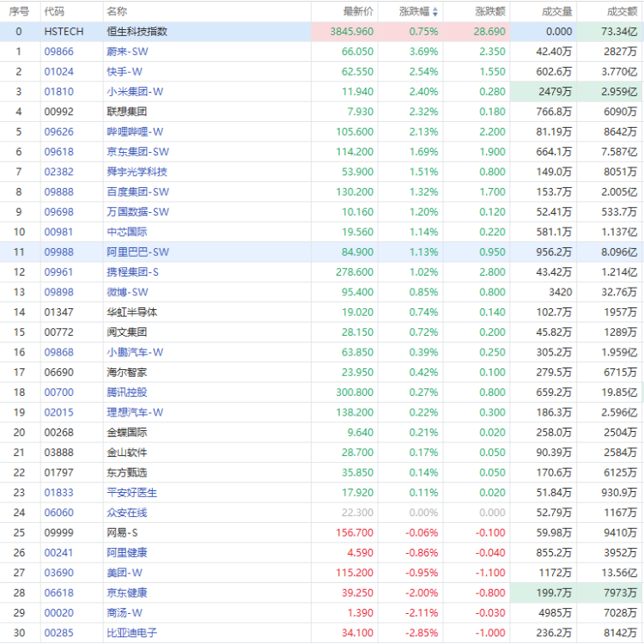Viewport: 644px width, 644px height.
Task: Open stock code 09988 link
Action: click(58, 252)
